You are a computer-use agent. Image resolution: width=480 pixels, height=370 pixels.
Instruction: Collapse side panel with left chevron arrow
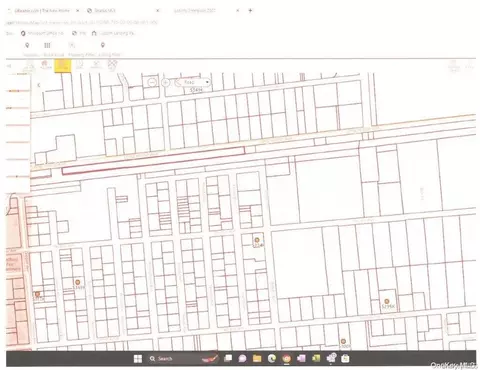[x=39, y=85]
